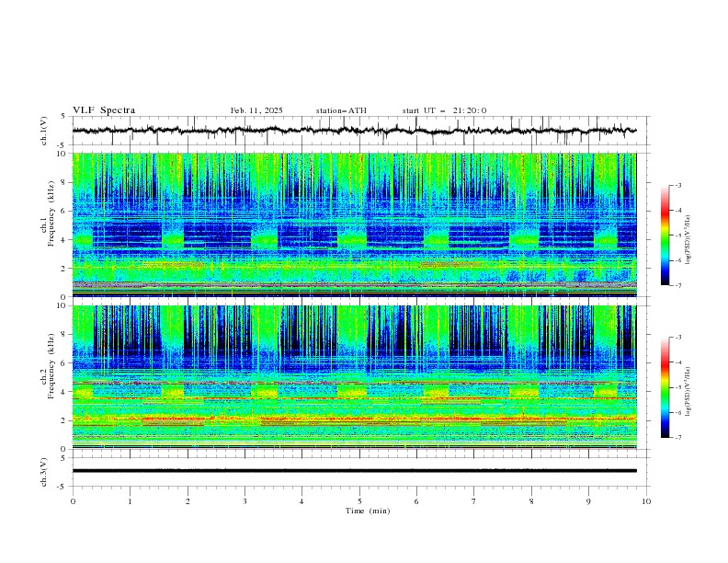Click the date "Feb. 11, 2025"
Image resolution: width=728 pixels, height=563 pixels.
point(256,110)
